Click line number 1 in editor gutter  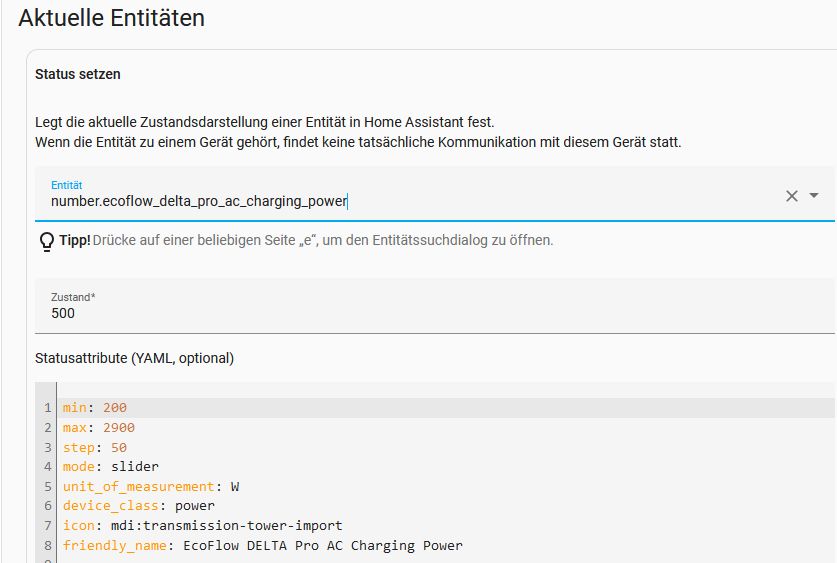[x=48, y=408]
